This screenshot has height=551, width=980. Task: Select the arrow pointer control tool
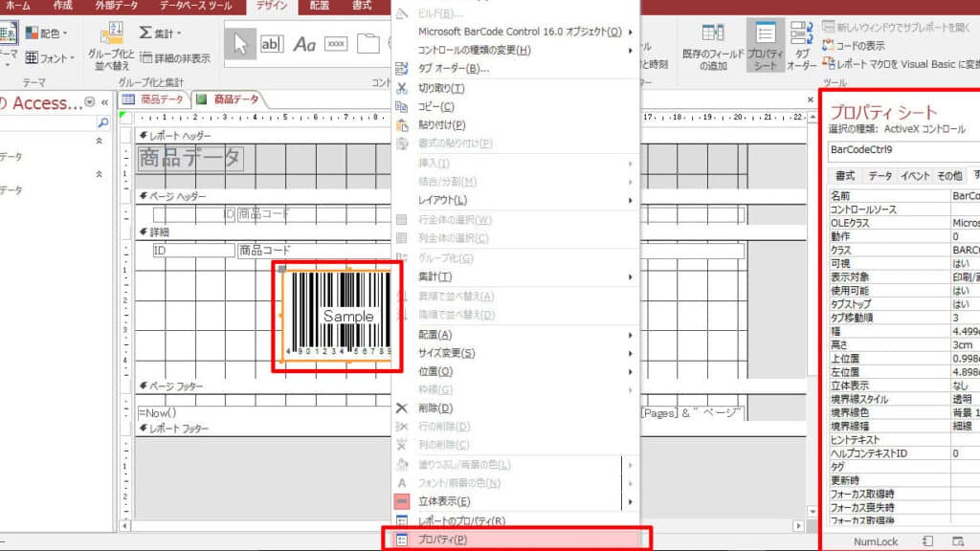pos(239,43)
